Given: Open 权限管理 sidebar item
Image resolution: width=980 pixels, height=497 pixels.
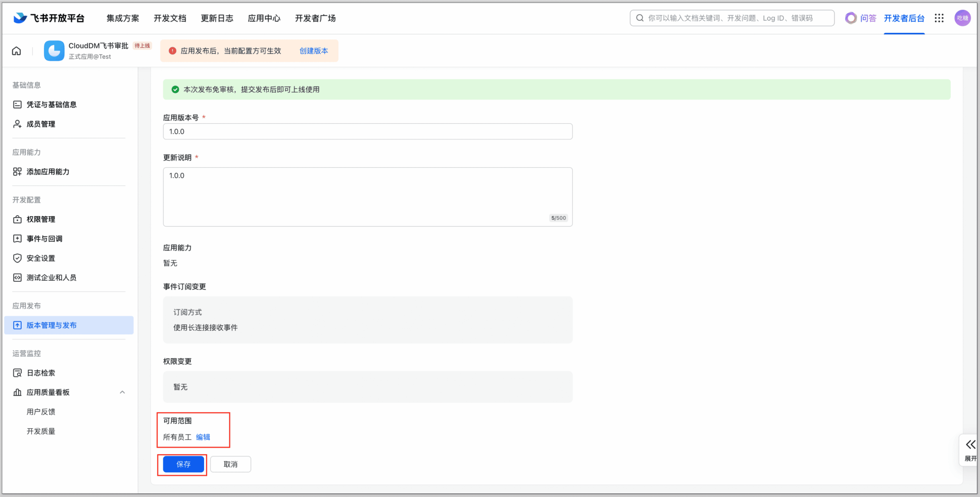Looking at the screenshot, I should 40,219.
